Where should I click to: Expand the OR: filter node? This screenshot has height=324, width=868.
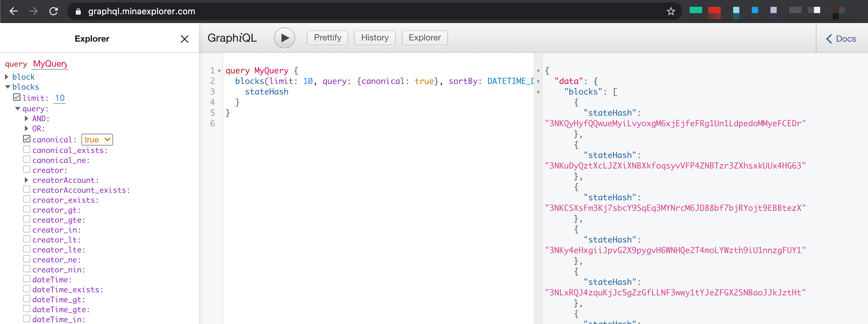tap(27, 128)
